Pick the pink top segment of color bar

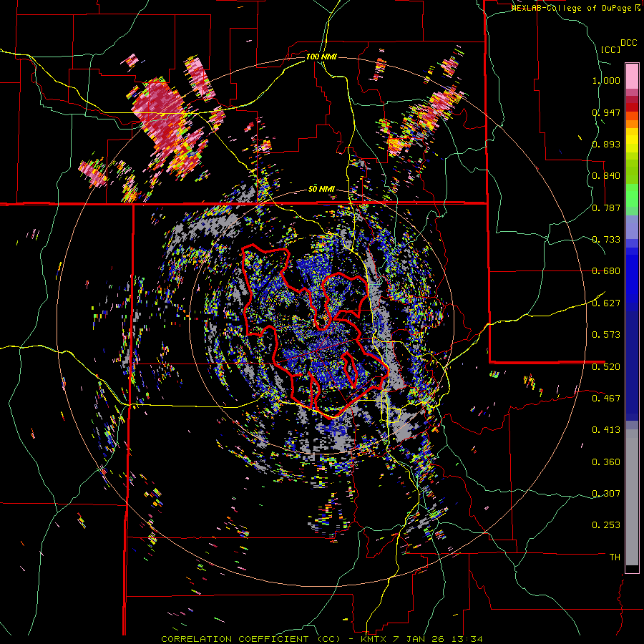coord(632,76)
